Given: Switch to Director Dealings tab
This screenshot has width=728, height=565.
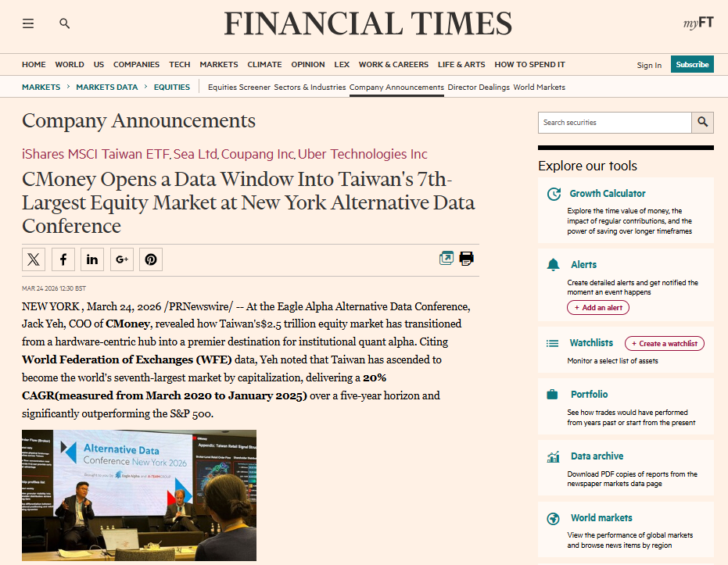Looking at the screenshot, I should pos(479,87).
